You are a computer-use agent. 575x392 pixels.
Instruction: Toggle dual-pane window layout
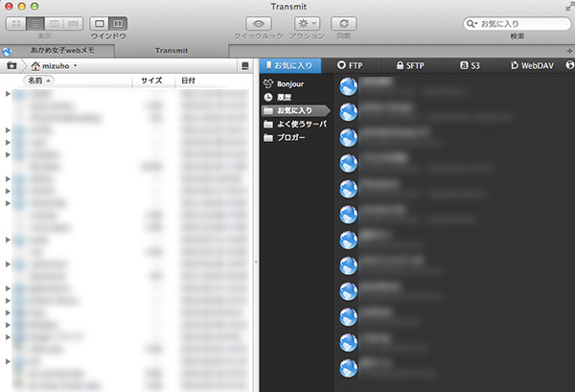click(x=118, y=24)
